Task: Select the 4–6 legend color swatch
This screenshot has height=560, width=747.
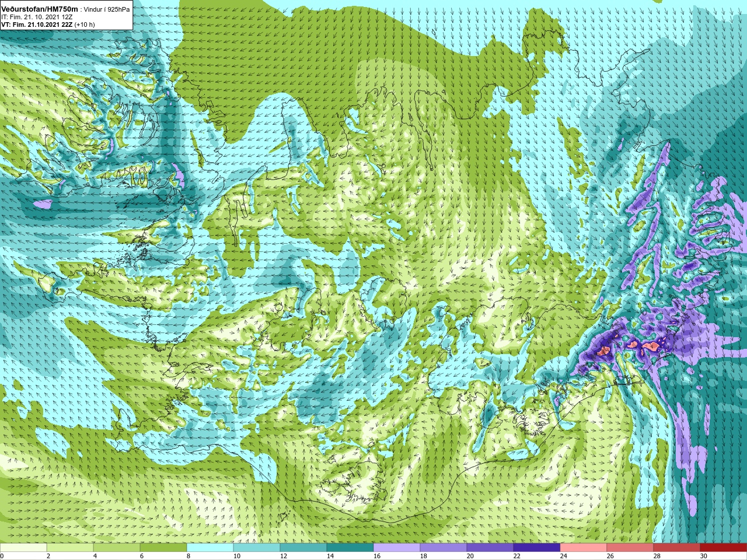Action: [117, 548]
